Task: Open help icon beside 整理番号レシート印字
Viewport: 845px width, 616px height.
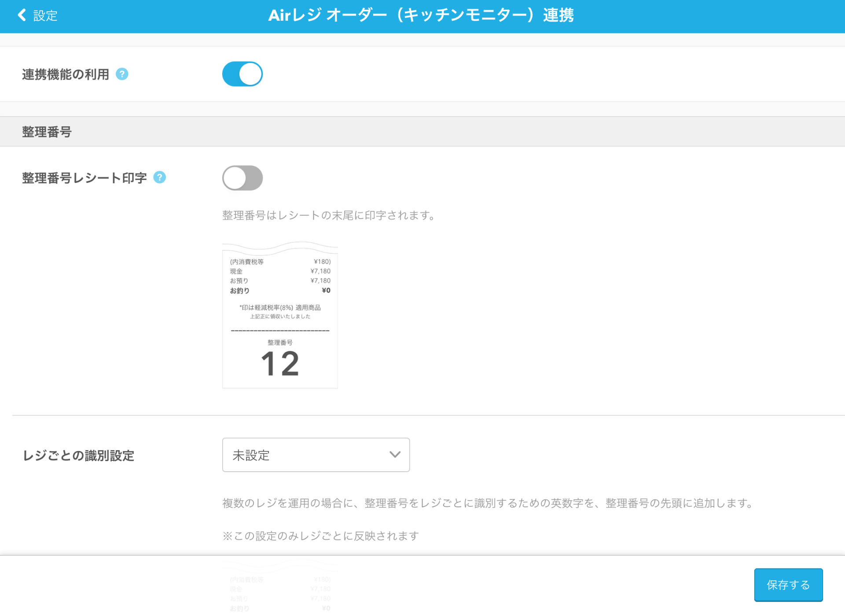Action: click(159, 177)
